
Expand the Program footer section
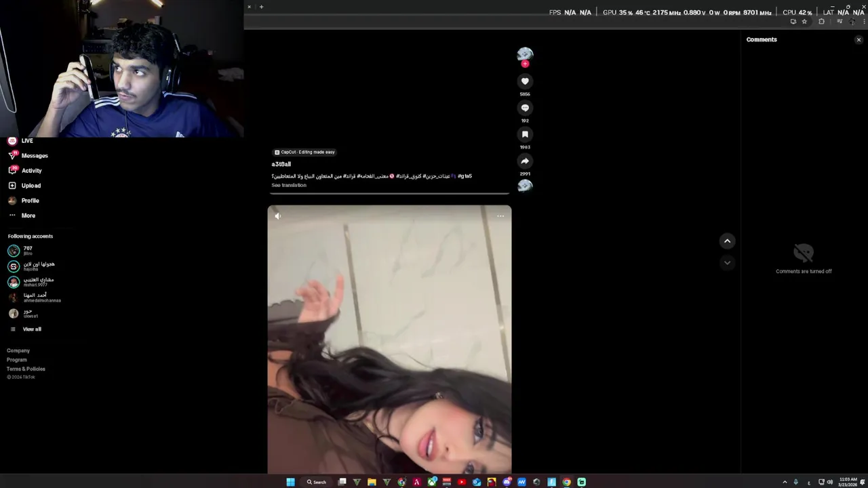tap(17, 360)
